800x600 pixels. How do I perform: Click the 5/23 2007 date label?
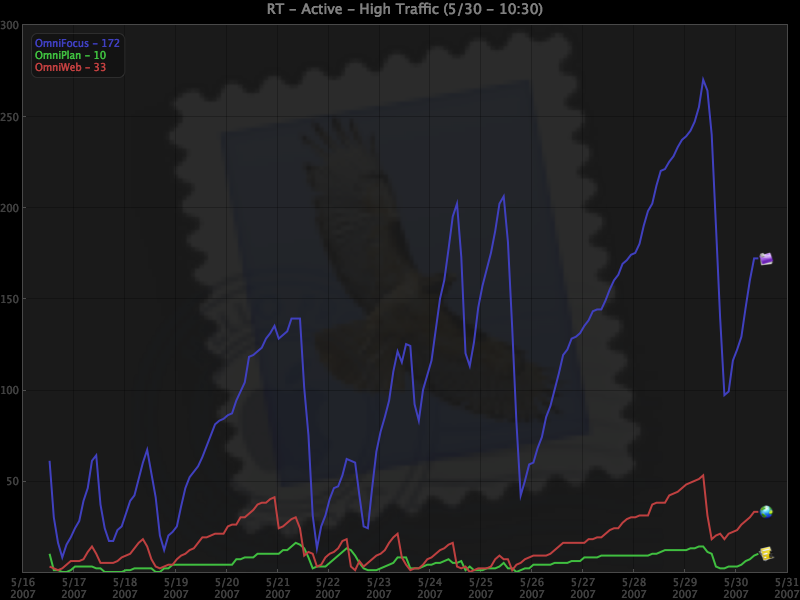pos(379,588)
